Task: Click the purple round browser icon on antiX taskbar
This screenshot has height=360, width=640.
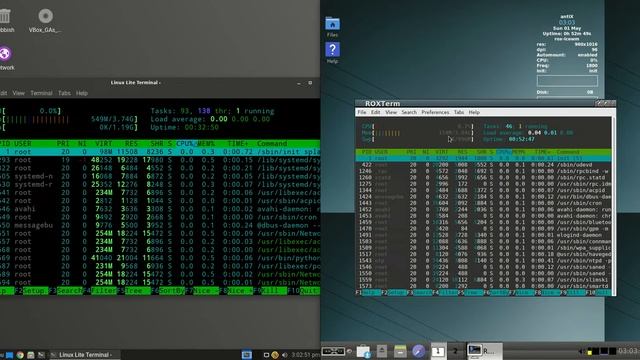Action: pyautogui.click(x=418, y=351)
